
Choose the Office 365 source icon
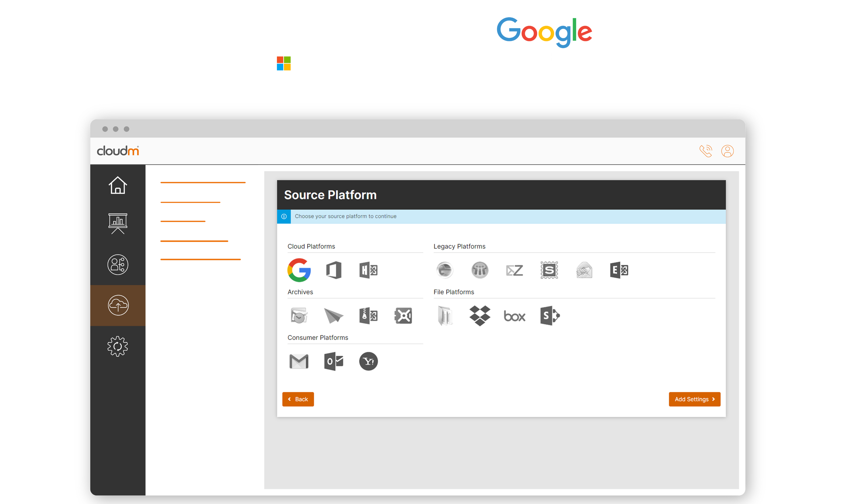333,270
